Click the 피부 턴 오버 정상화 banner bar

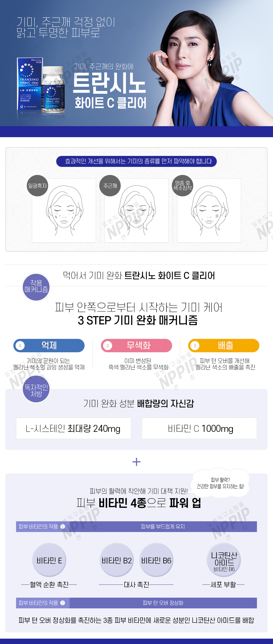pyautogui.click(x=163, y=603)
